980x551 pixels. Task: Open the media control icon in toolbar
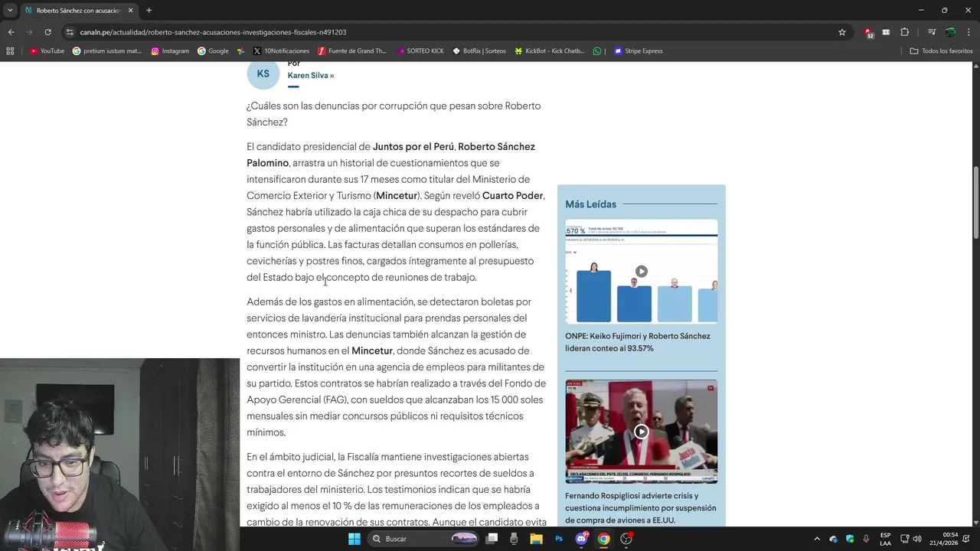click(932, 32)
